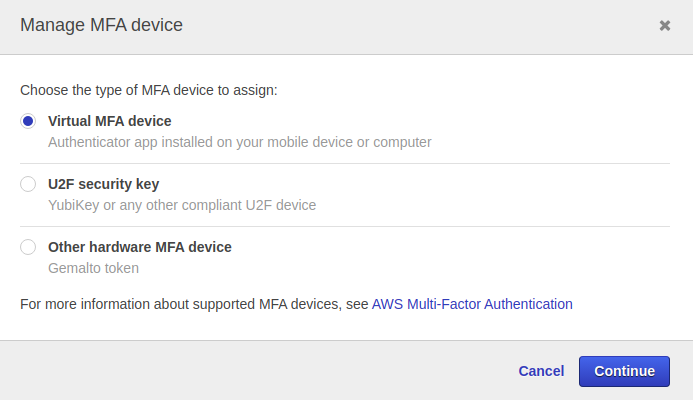The width and height of the screenshot is (693, 400).
Task: Select the Virtual MFA device radio button
Action: (x=28, y=121)
